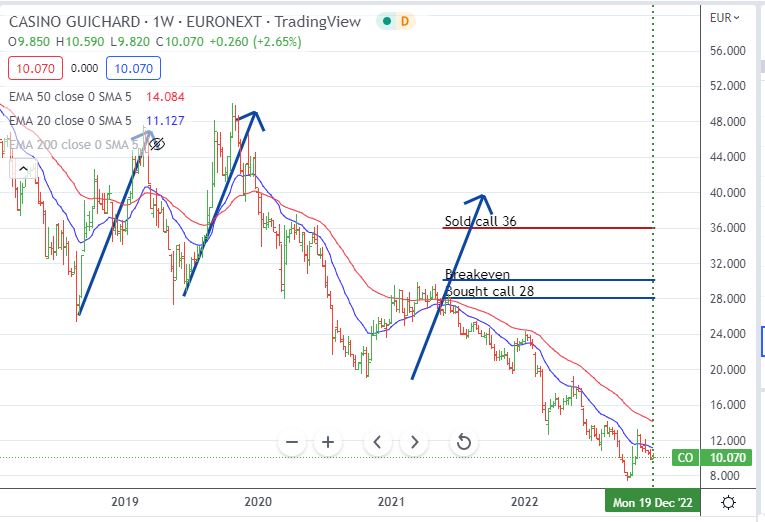Click the blue buy price 10.070 button
The image size is (765, 522).
133,68
